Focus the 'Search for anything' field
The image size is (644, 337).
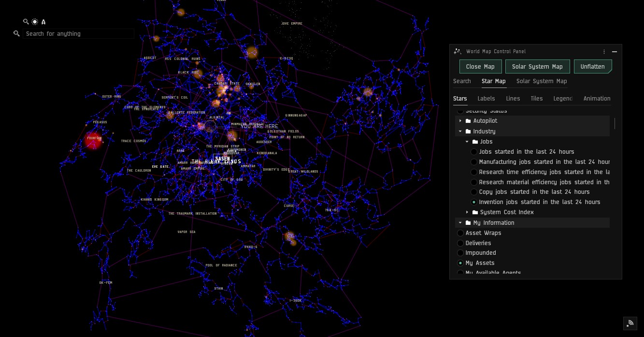click(x=78, y=33)
